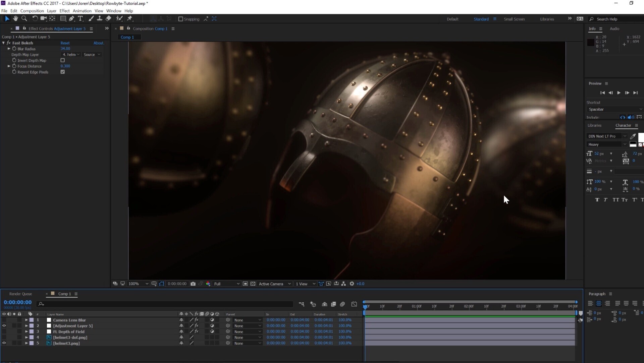
Task: Pick the Zoom magnifier tool
Action: (x=24, y=19)
